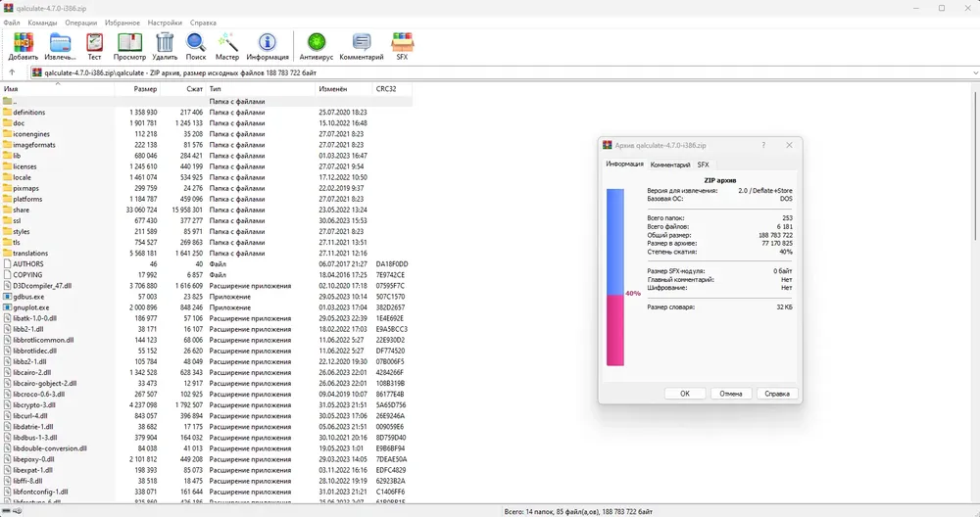This screenshot has width=980, height=517.
Task: Open the Операции menu
Action: [80, 23]
